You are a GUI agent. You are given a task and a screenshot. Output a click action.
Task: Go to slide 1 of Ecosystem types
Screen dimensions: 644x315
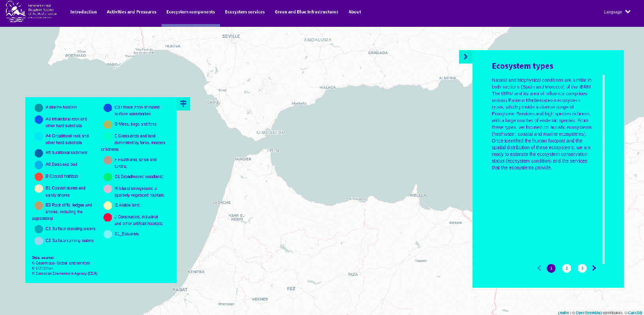(551, 268)
